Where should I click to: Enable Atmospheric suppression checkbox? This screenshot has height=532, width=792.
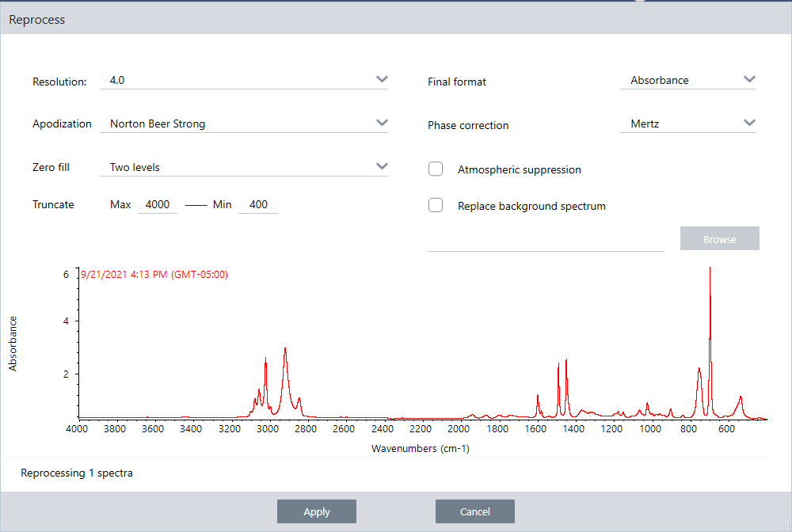tap(436, 169)
